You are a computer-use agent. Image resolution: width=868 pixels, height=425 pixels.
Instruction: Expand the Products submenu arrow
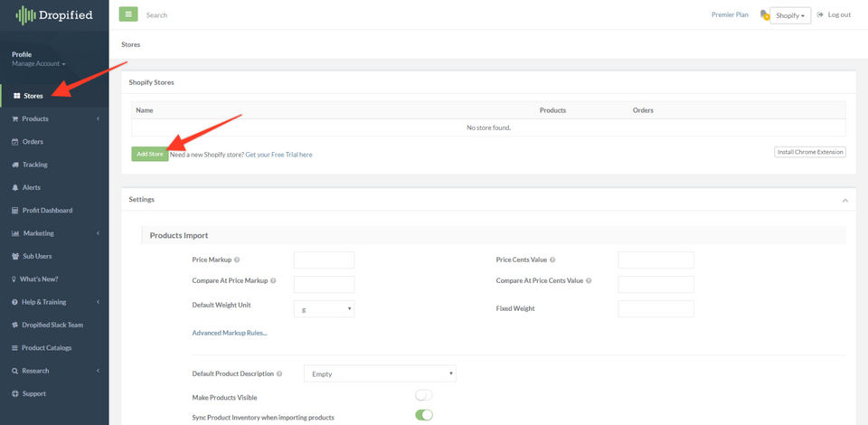click(x=98, y=119)
